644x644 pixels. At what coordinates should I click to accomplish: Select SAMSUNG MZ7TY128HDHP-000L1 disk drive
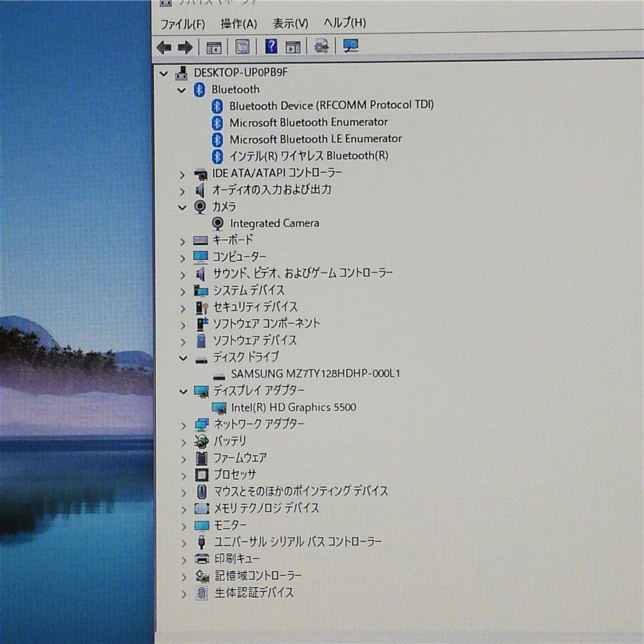pos(316,374)
